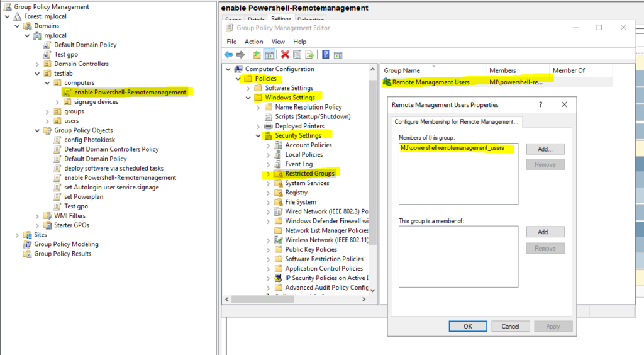Image resolution: width=644 pixels, height=355 pixels.
Task: Collapse the testlab OU
Action: (37, 74)
